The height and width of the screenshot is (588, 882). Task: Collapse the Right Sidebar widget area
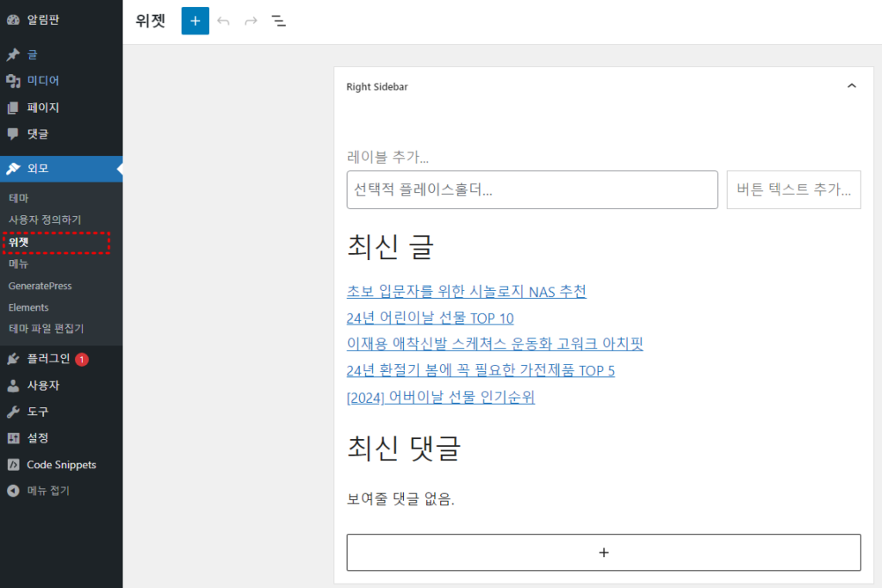click(852, 86)
